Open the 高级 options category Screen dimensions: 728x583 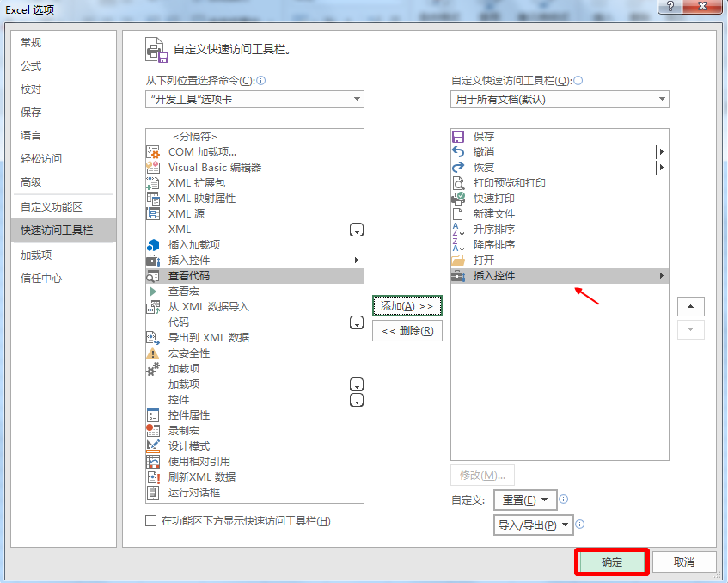(x=63, y=182)
